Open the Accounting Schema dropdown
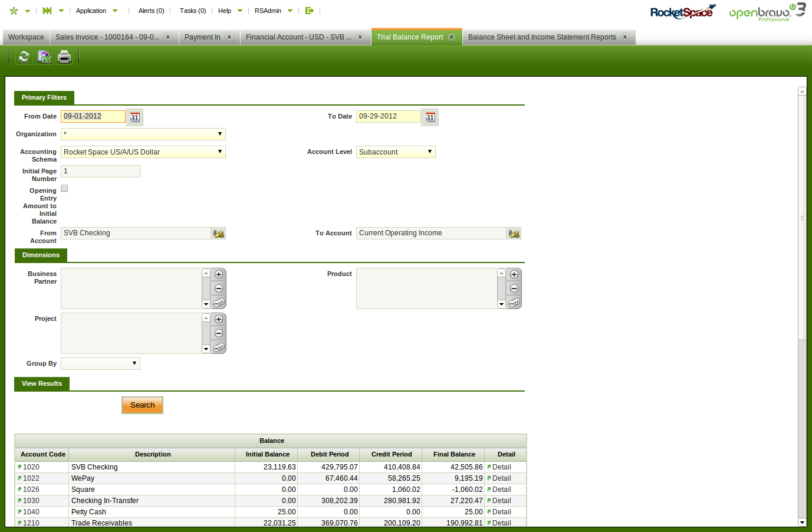This screenshot has height=532, width=812. pyautogui.click(x=143, y=152)
